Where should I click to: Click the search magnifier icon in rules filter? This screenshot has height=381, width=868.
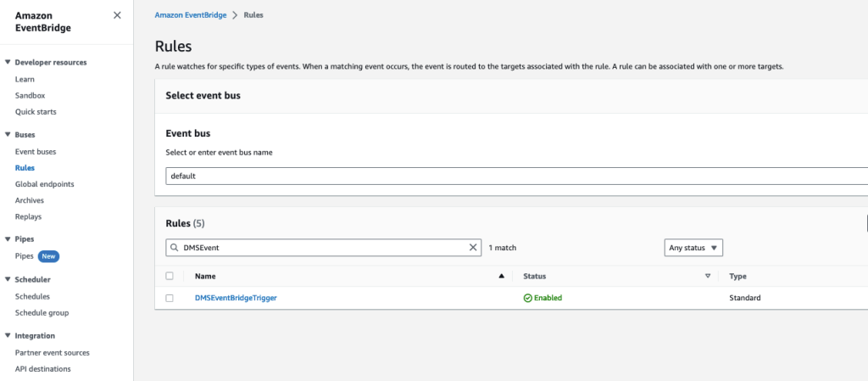coord(175,248)
